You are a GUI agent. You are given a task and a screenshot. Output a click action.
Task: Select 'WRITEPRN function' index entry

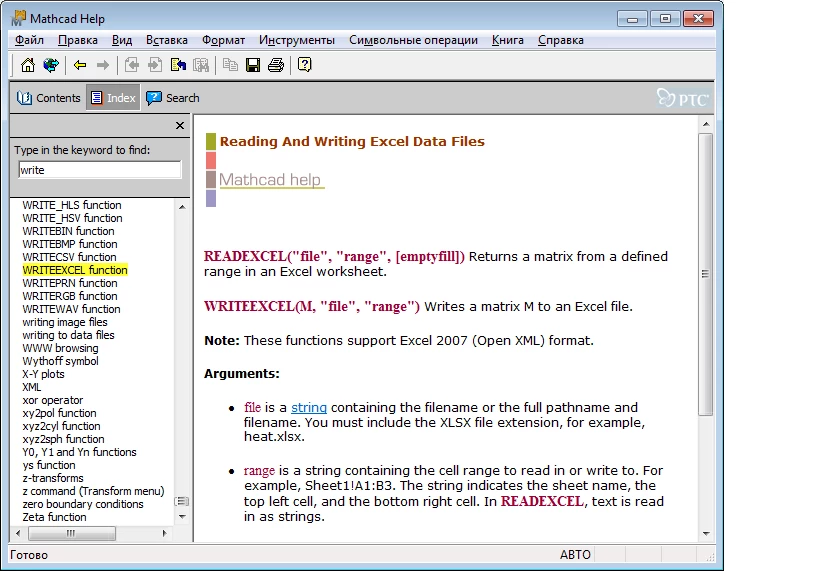pos(69,283)
